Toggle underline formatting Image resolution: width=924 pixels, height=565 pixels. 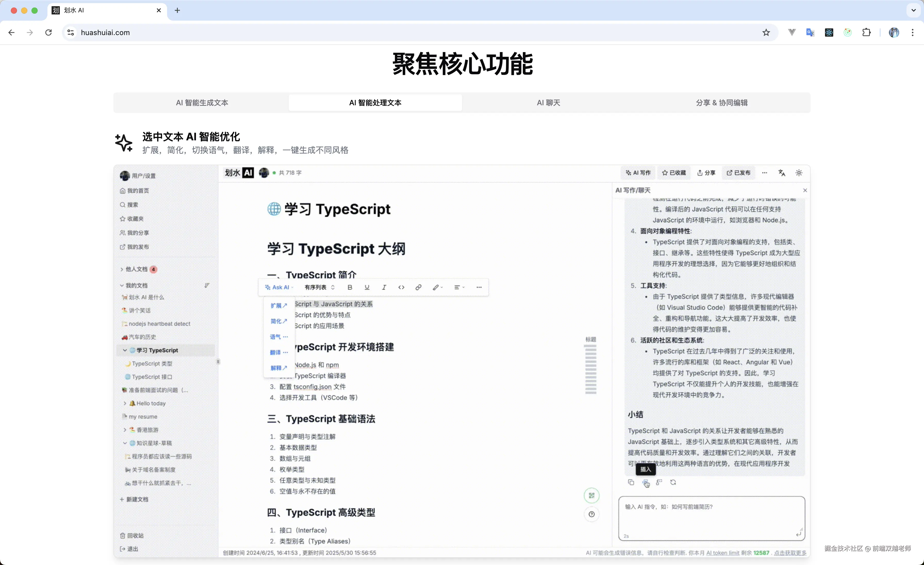(367, 287)
